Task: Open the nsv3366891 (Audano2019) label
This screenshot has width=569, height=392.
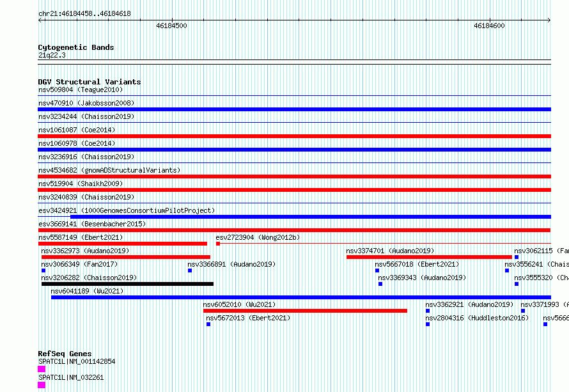Action: pyautogui.click(x=231, y=264)
